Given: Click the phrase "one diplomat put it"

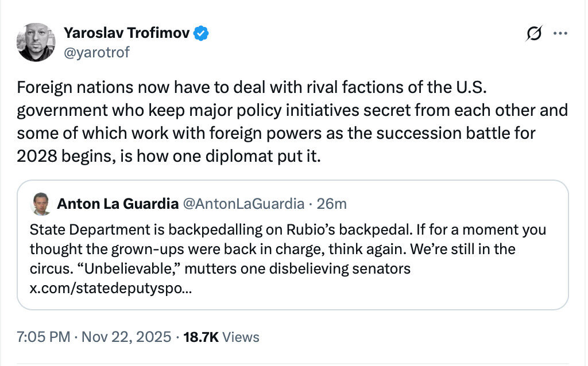Looking at the screenshot, I should (264, 157).
